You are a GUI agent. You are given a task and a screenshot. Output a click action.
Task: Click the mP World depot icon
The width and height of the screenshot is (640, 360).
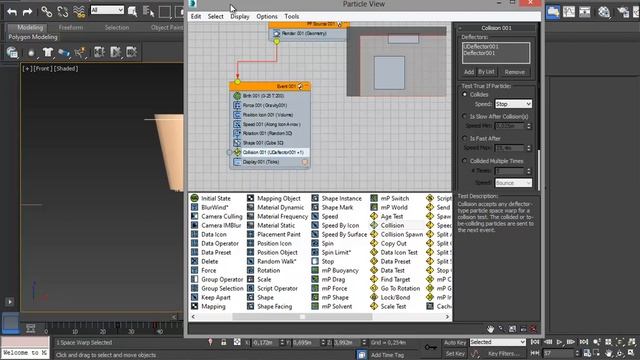[x=374, y=207]
